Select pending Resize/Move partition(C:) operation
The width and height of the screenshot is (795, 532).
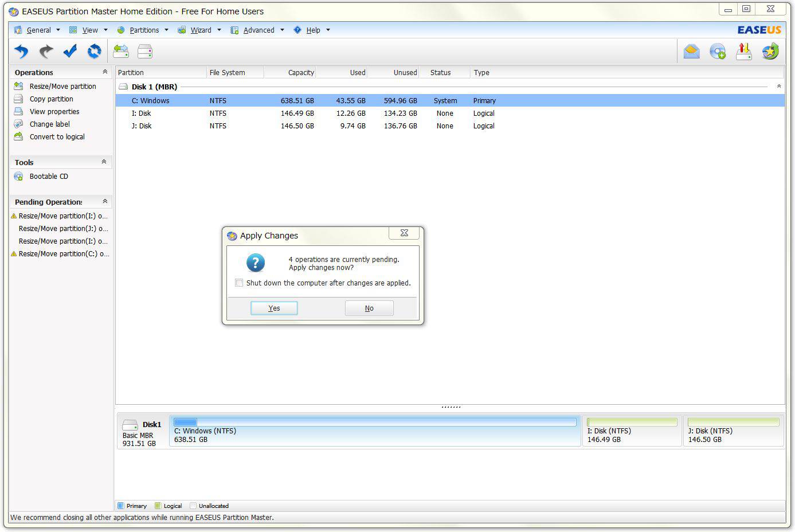63,254
